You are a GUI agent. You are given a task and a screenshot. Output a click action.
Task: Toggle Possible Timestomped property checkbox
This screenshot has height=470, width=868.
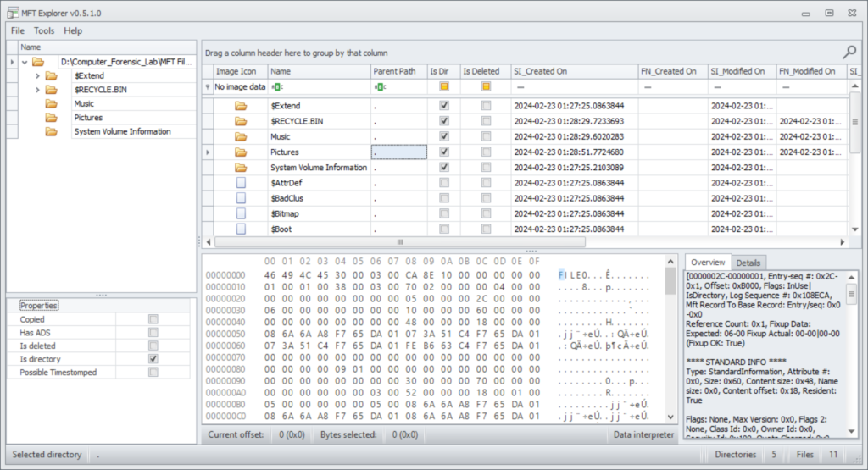tap(153, 372)
